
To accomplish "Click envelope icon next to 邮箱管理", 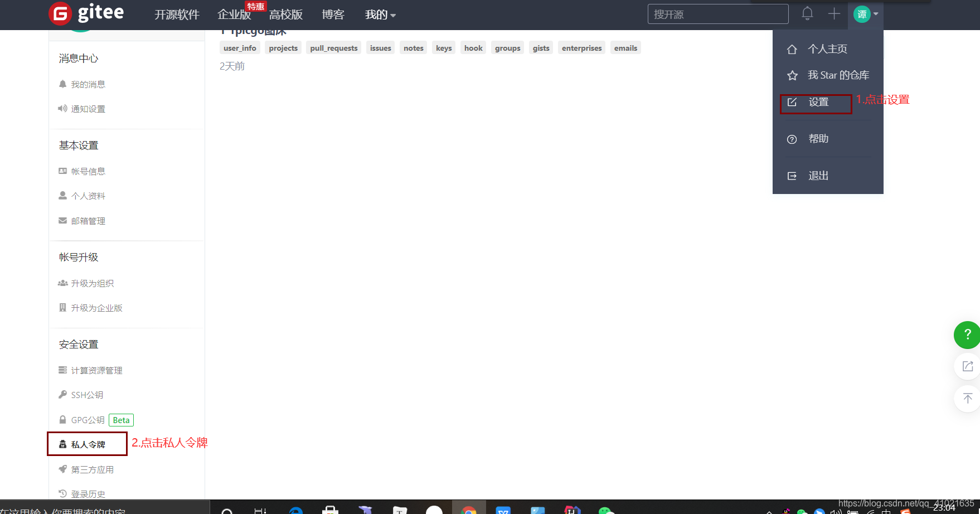I will [62, 221].
